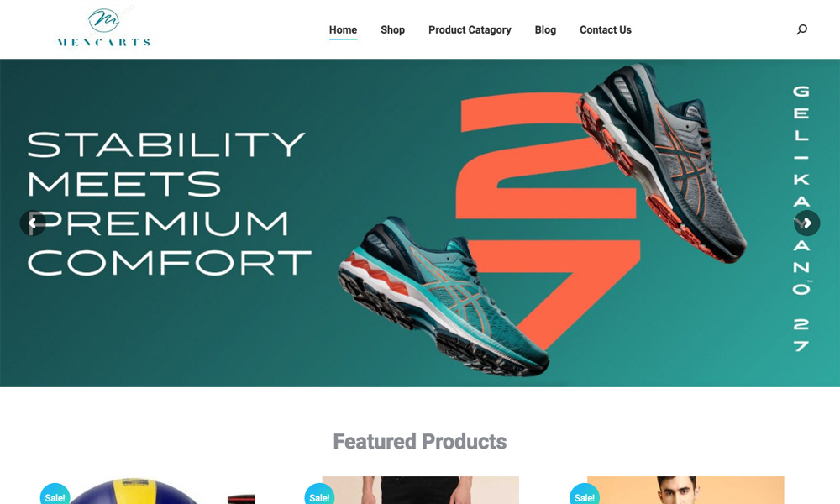
Task: Visit the Blog page
Action: tap(545, 30)
